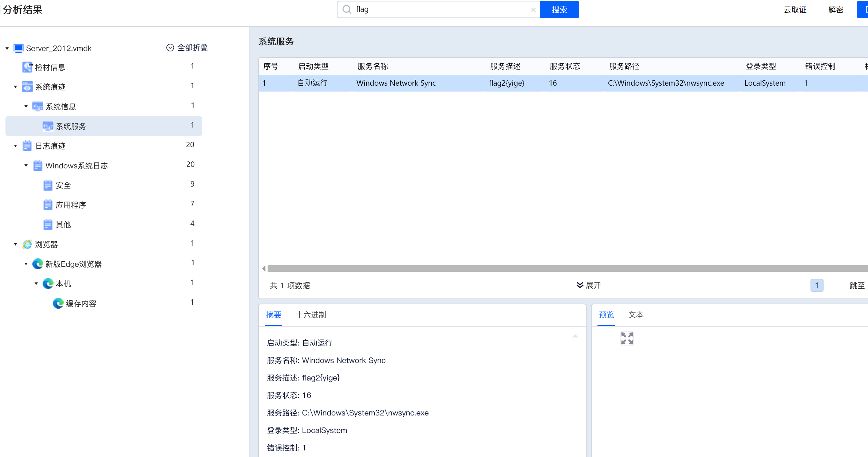Screen dimensions: 868x457
Task: Switch to the 摘要 tab
Action: (273, 315)
